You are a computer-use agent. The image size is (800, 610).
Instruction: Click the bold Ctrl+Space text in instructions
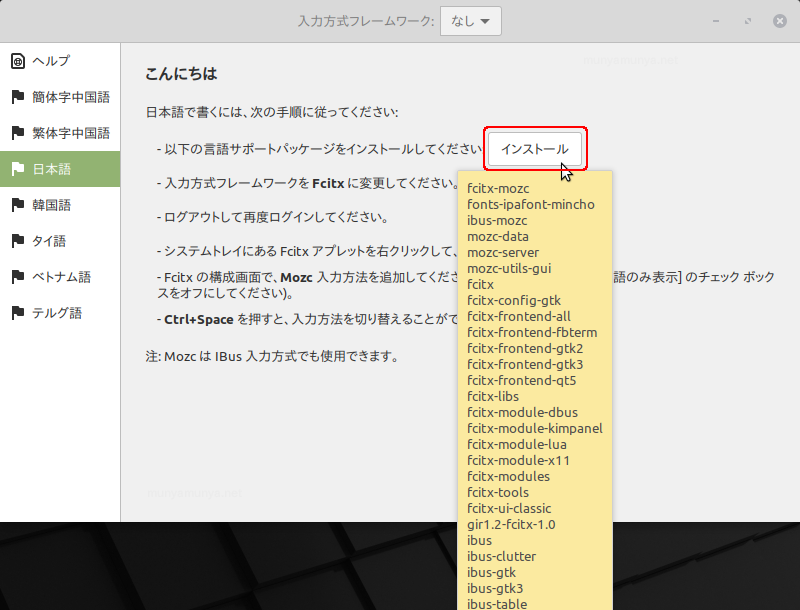[200, 320]
